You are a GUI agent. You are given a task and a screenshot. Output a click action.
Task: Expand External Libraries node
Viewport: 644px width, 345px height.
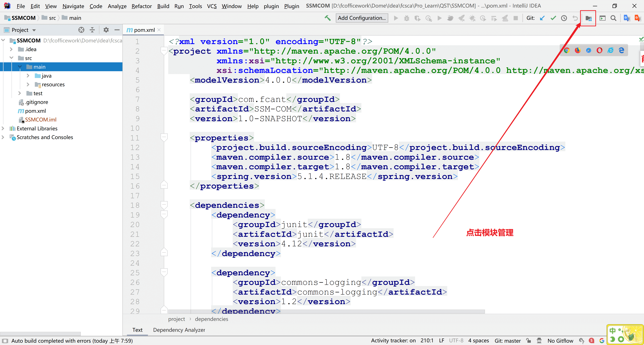(x=3, y=128)
